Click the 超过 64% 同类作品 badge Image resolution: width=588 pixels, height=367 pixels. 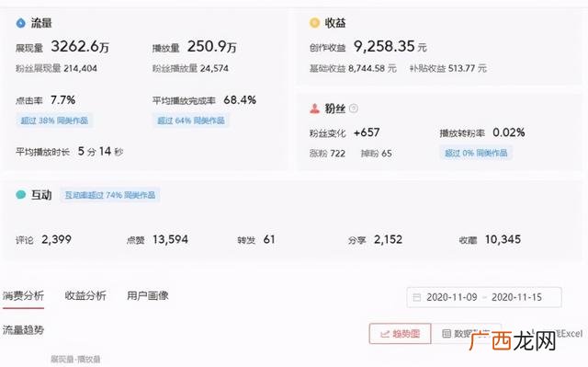(191, 120)
